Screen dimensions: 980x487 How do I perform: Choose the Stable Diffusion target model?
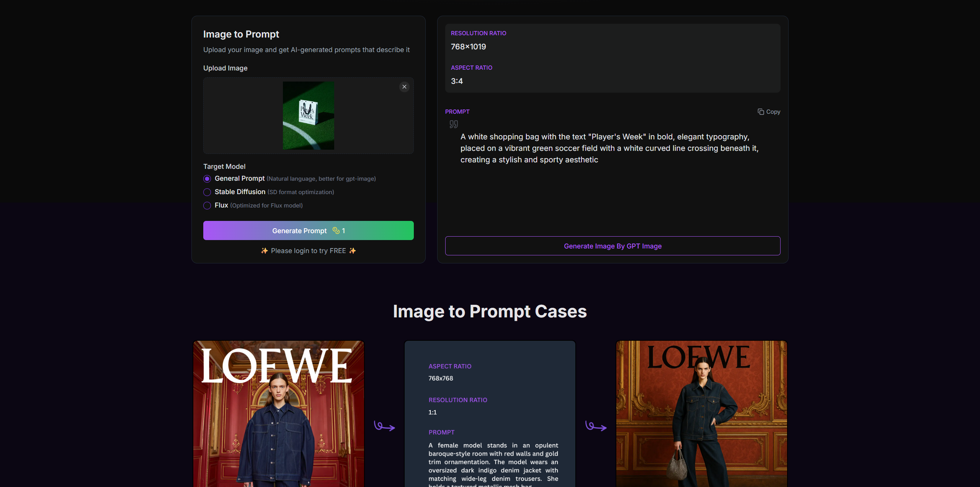[207, 192]
